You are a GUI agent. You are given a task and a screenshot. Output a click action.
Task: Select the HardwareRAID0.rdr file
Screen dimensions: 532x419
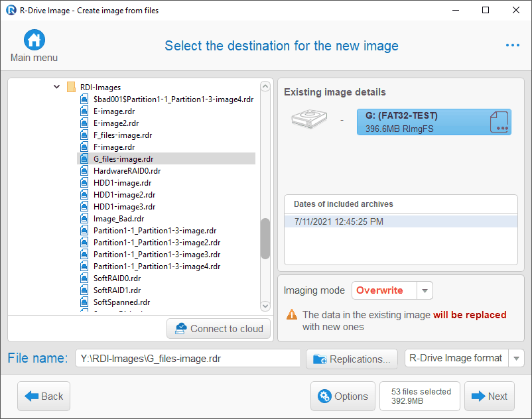click(127, 171)
